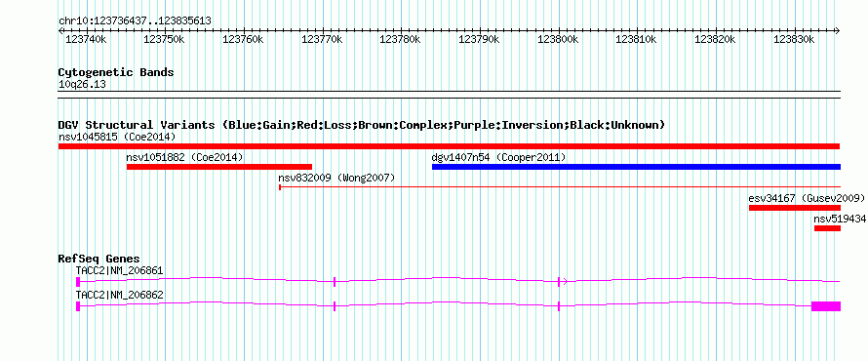Select the thin nsv832009 (Wong2007) variant line
This screenshot has height=361, width=868.
click(560, 187)
